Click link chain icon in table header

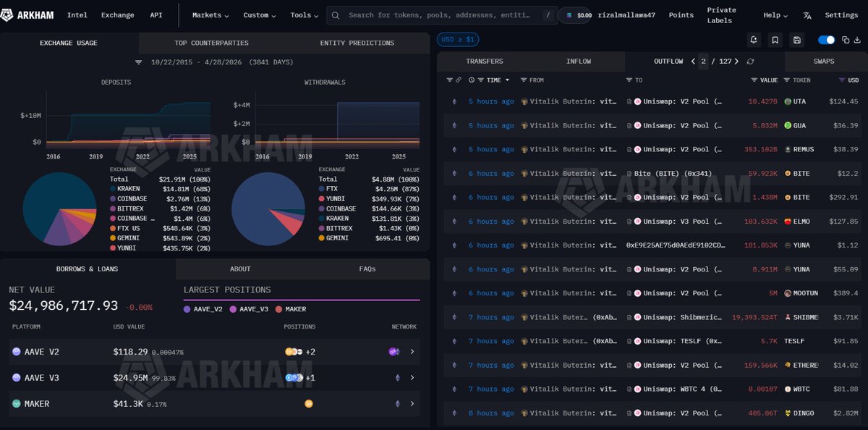[458, 80]
